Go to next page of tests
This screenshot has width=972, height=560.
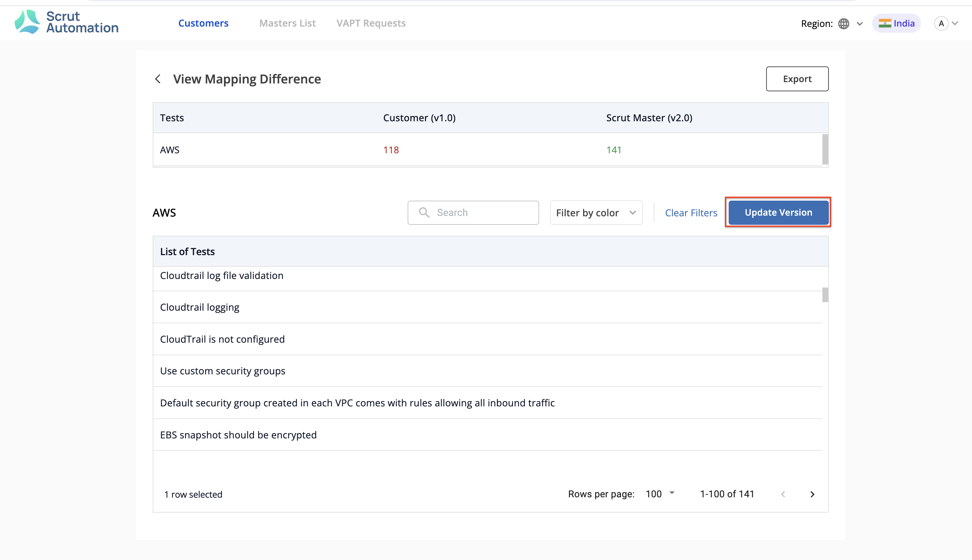pyautogui.click(x=812, y=494)
